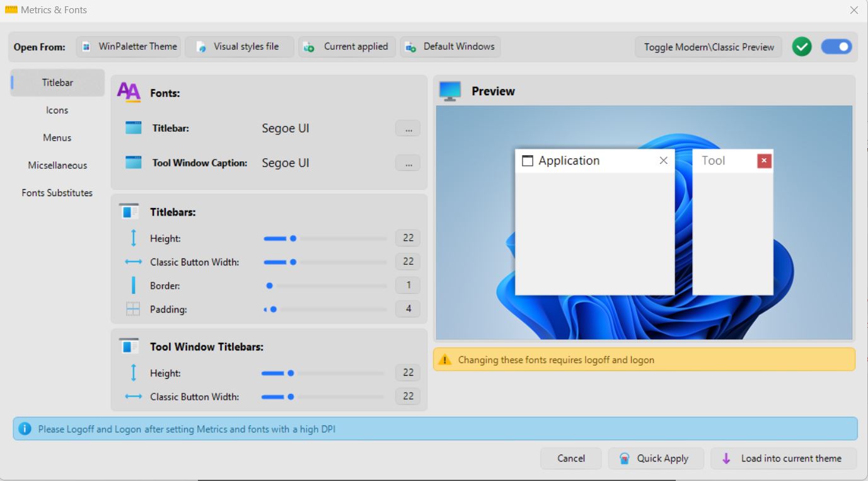The image size is (868, 481).
Task: Load into current theme
Action: tap(784, 459)
